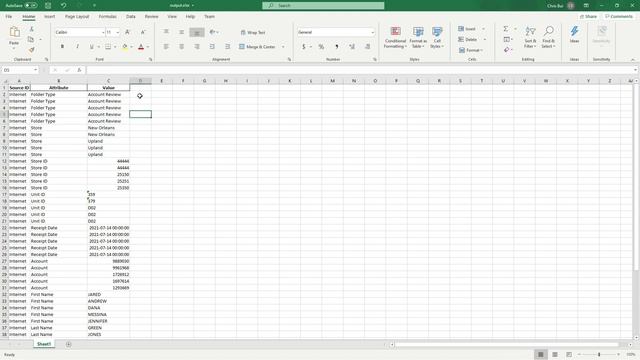Screen dimensions: 640x360
Task: Toggle Bold formatting
Action: tap(62, 47)
